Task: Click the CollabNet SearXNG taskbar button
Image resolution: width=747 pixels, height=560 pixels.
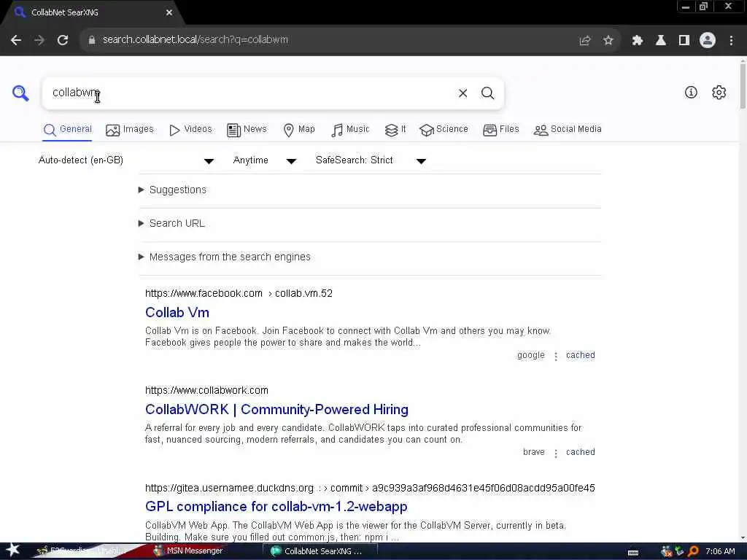Action: (x=321, y=551)
